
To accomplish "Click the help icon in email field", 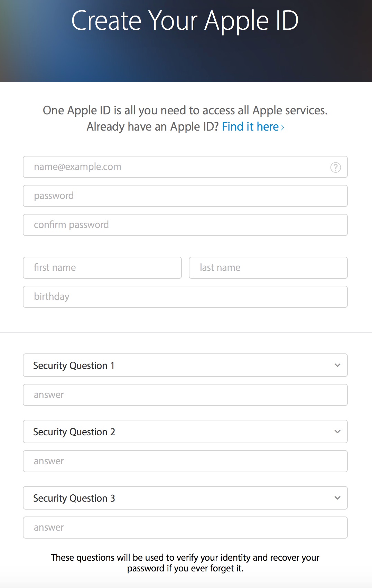I will click(335, 167).
